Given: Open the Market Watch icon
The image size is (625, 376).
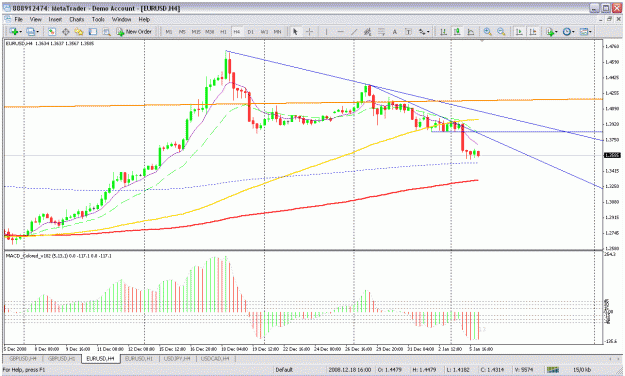Looking at the screenshot, I should [52, 31].
